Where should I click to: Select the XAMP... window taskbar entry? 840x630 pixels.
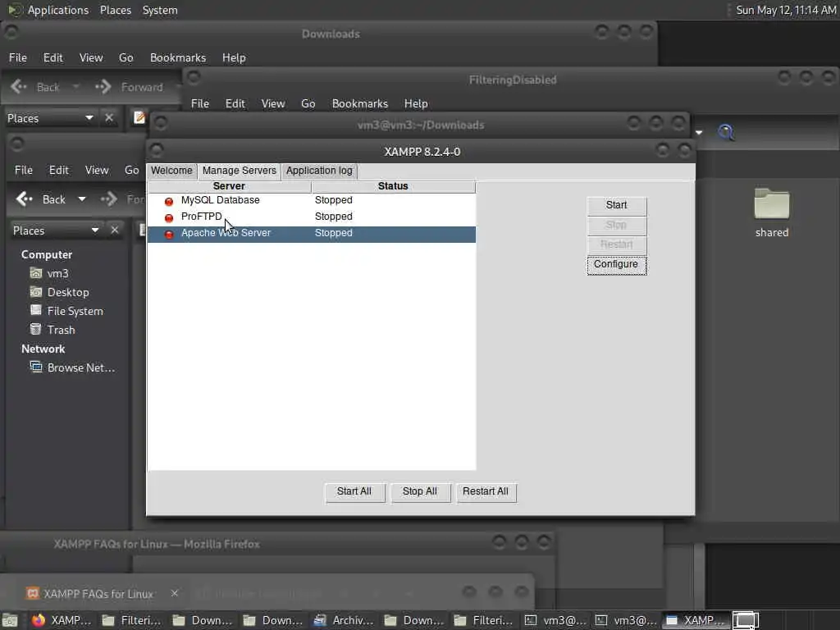tap(696, 620)
